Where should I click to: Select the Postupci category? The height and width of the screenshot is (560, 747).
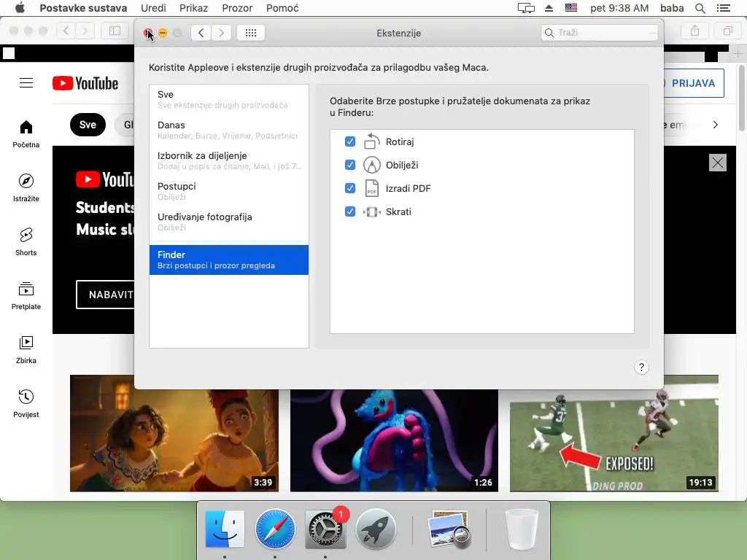[x=228, y=191]
